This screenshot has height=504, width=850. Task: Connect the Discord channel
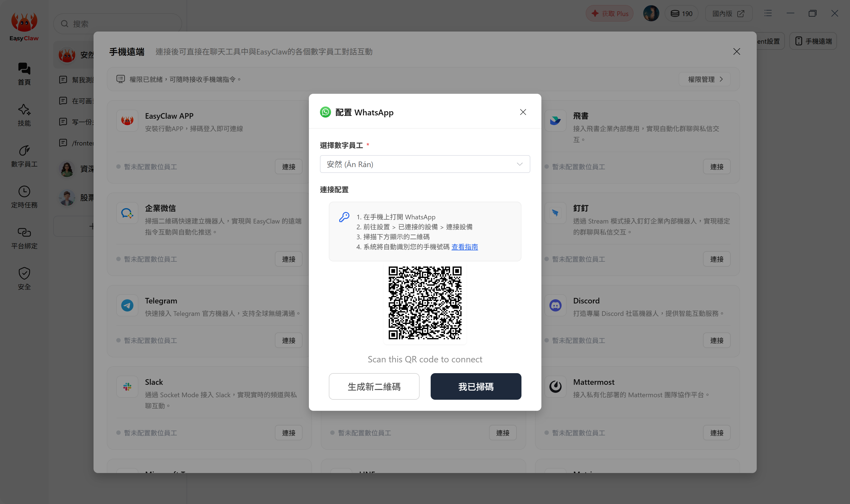[x=717, y=340]
